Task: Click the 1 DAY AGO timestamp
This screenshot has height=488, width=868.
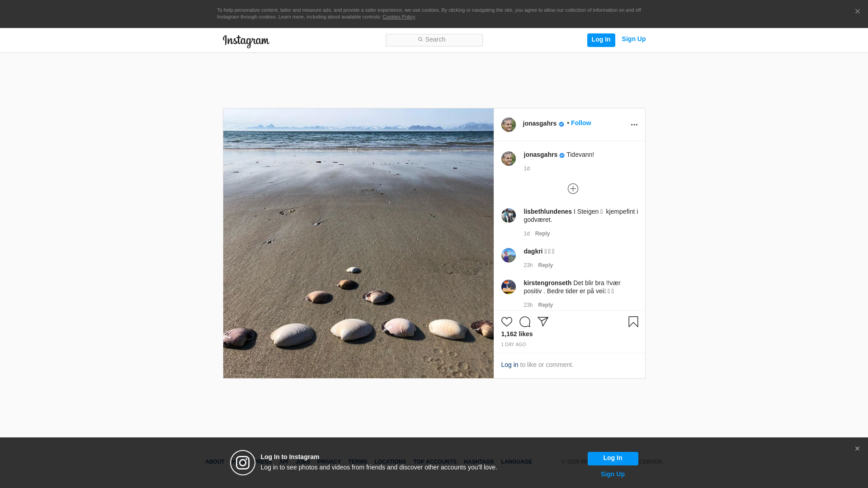Action: point(514,345)
